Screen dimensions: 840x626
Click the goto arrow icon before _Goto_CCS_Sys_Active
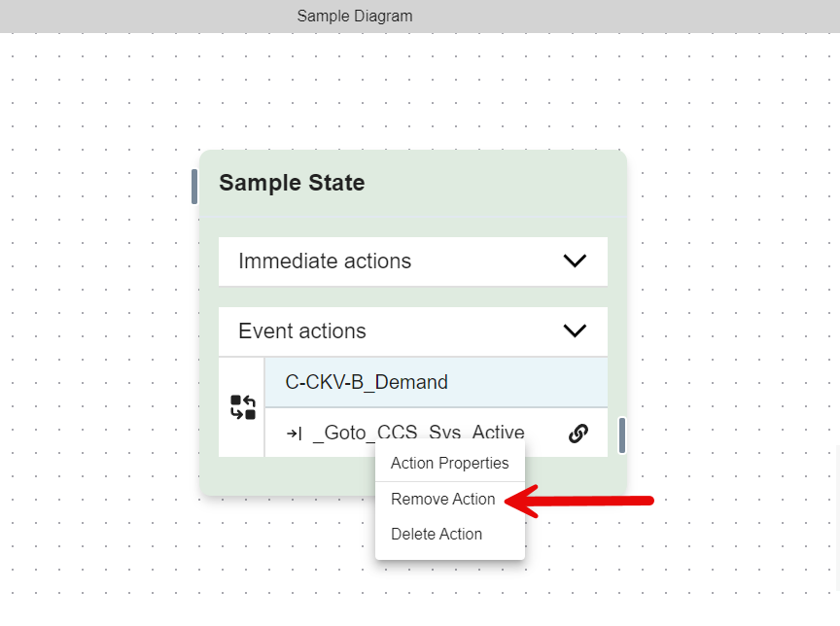[295, 434]
